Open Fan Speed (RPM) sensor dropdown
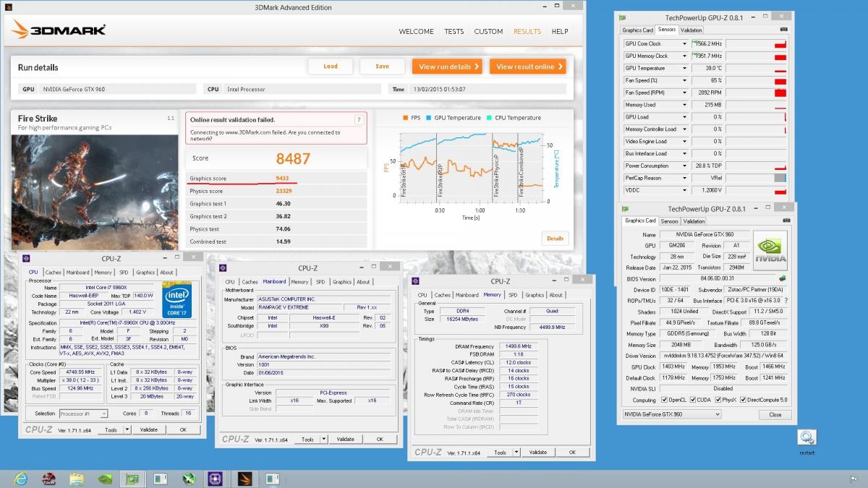The image size is (868, 488). tap(684, 93)
